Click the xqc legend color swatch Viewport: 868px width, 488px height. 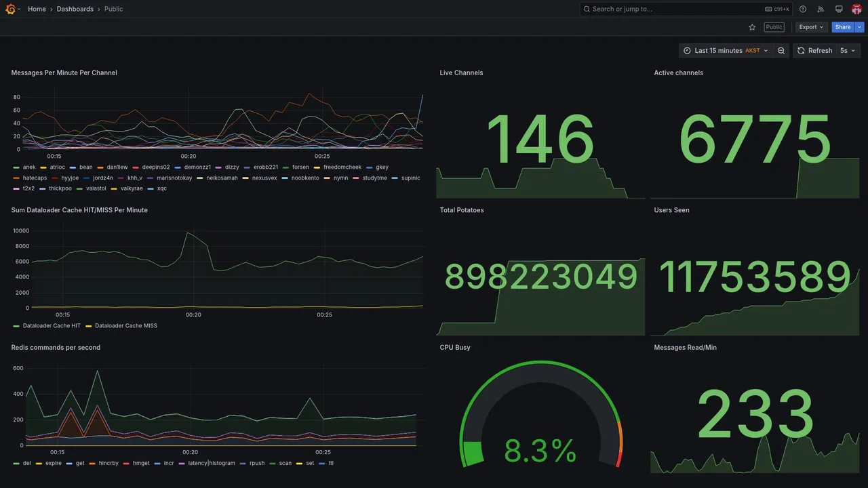[x=151, y=188]
